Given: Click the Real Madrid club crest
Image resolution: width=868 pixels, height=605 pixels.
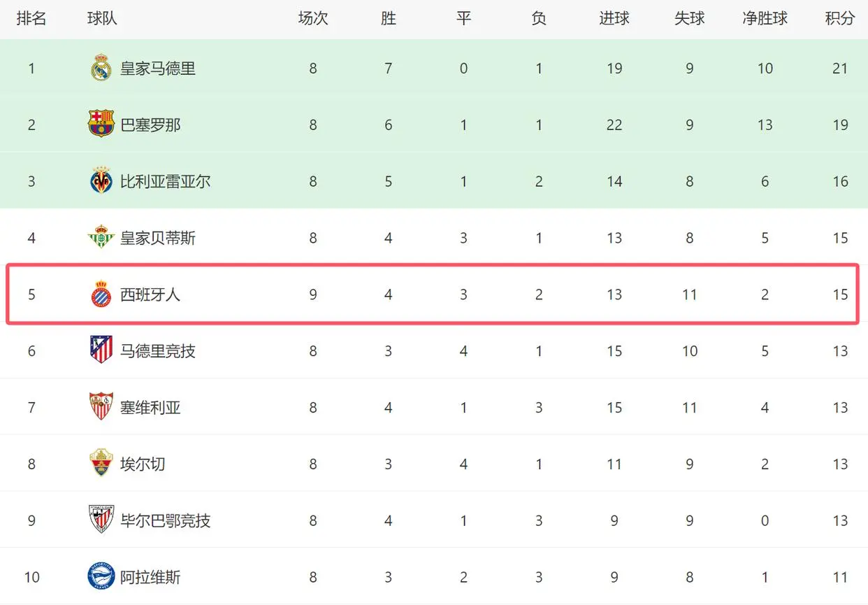Looking at the screenshot, I should (101, 68).
